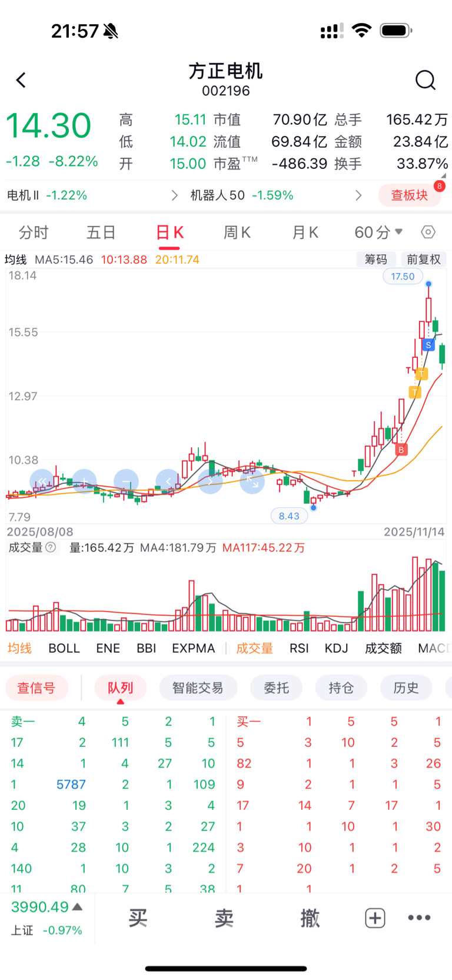
Task: Shift chart right with right-arrow circle
Action: [x=210, y=481]
